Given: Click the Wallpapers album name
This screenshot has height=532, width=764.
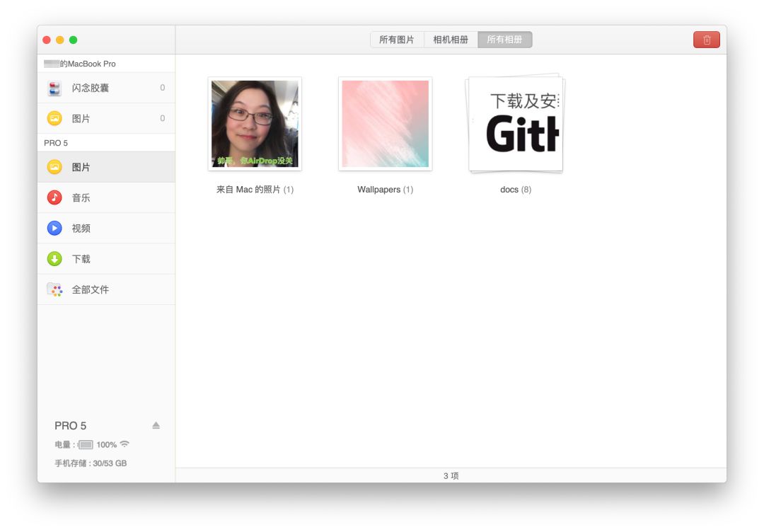Looking at the screenshot, I should point(385,189).
